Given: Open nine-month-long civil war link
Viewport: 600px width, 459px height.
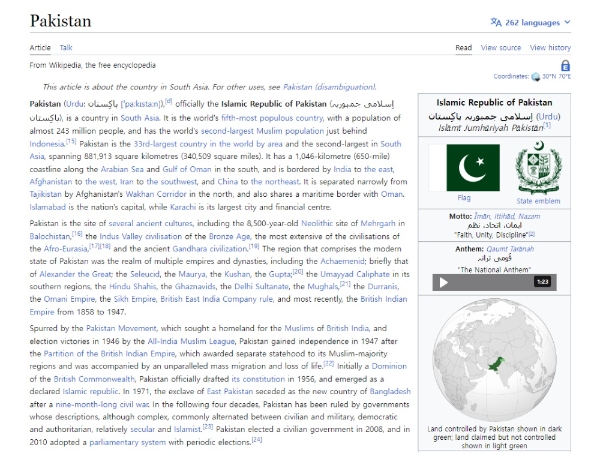Looking at the screenshot, I should coord(102,405).
